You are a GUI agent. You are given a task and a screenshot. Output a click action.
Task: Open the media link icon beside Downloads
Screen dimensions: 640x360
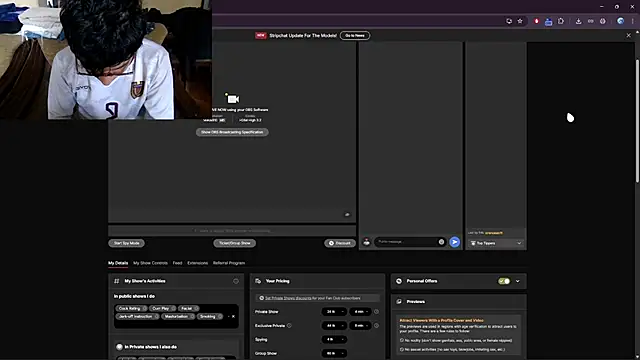tap(591, 21)
